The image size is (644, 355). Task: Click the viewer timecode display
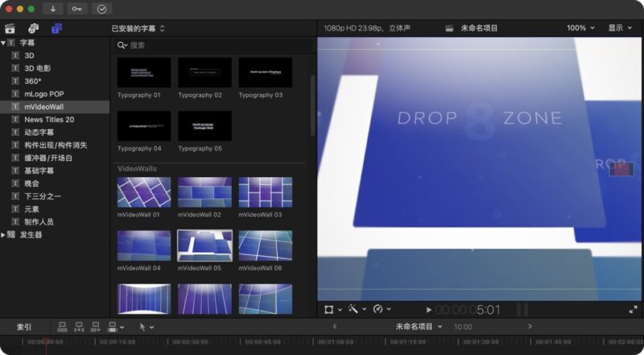tap(468, 310)
